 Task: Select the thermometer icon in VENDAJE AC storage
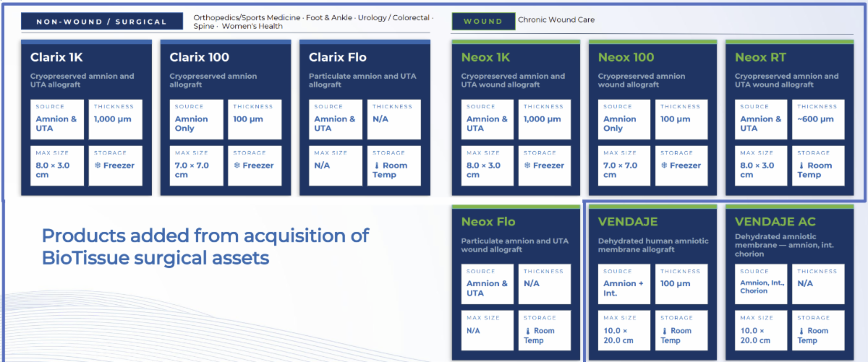(801, 331)
